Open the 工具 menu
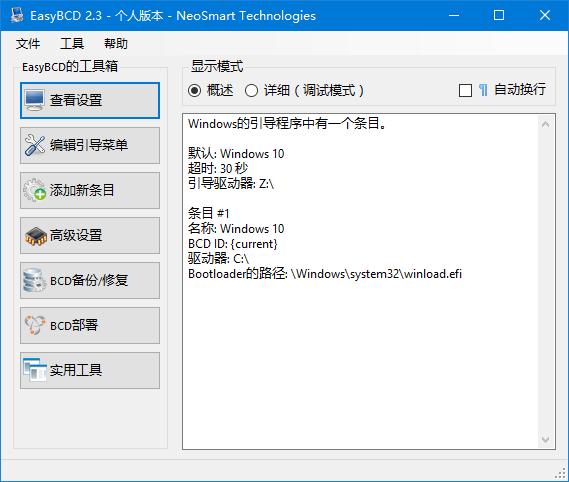The width and height of the screenshot is (569, 482). 72,44
